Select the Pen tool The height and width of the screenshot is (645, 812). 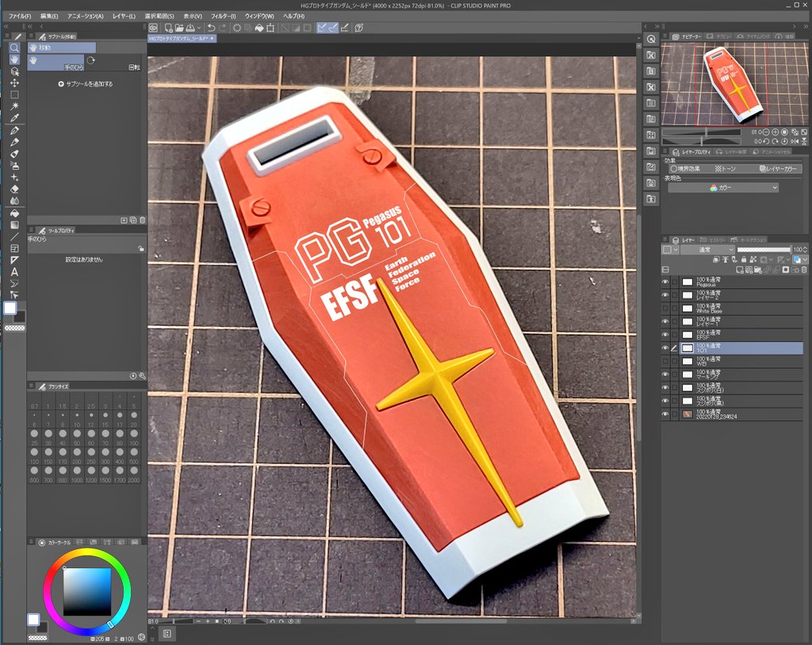point(14,131)
